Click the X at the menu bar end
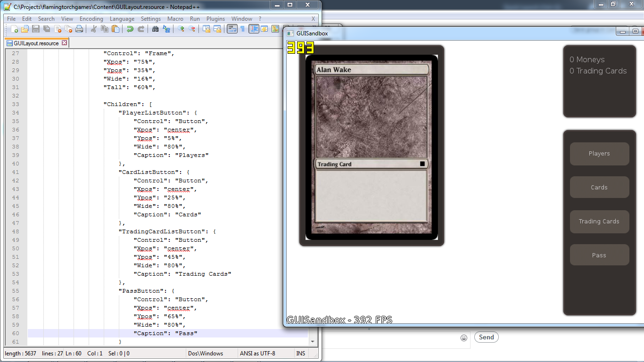The width and height of the screenshot is (644, 362). [x=313, y=19]
